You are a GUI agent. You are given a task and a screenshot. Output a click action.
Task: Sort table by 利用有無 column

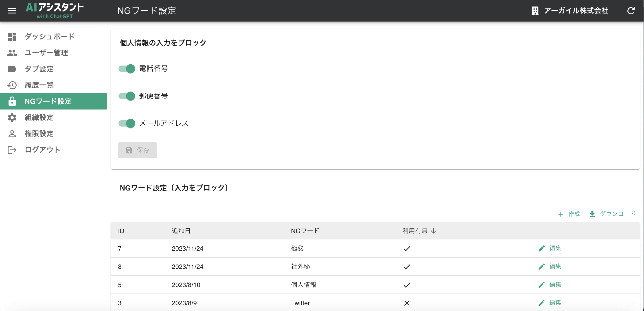pyautogui.click(x=418, y=231)
